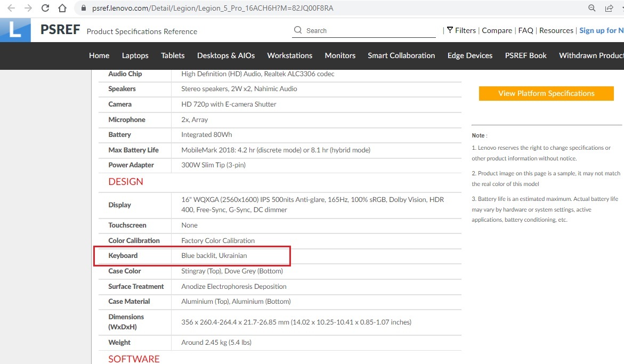Image resolution: width=624 pixels, height=364 pixels.
Task: Select Home in the navigation bar
Action: [99, 56]
